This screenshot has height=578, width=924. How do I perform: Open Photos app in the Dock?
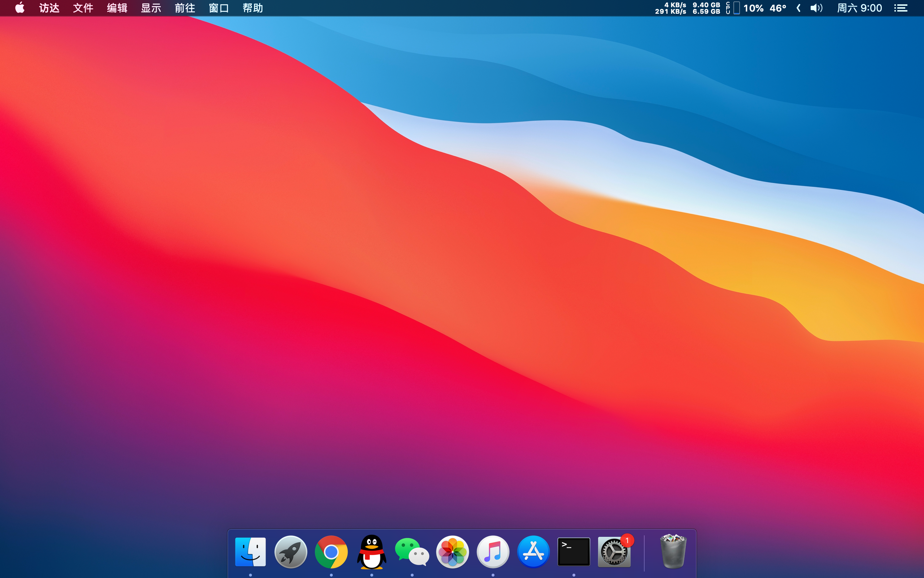pos(453,552)
